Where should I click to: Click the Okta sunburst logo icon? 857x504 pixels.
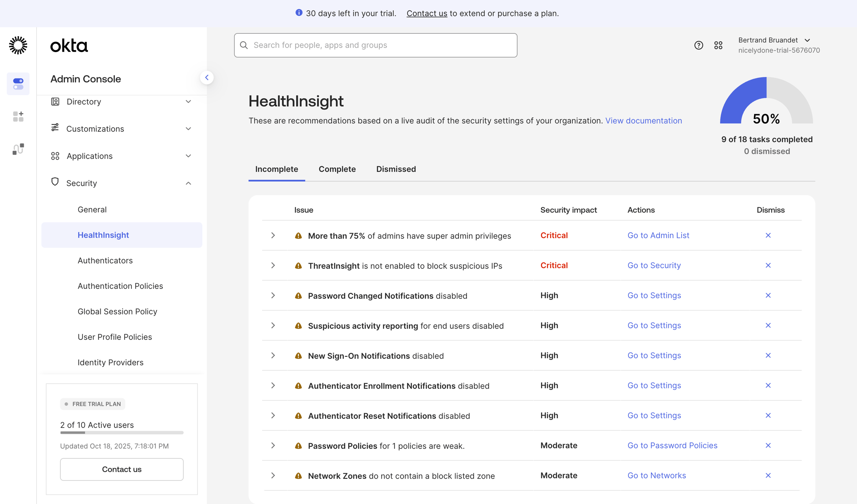click(18, 45)
